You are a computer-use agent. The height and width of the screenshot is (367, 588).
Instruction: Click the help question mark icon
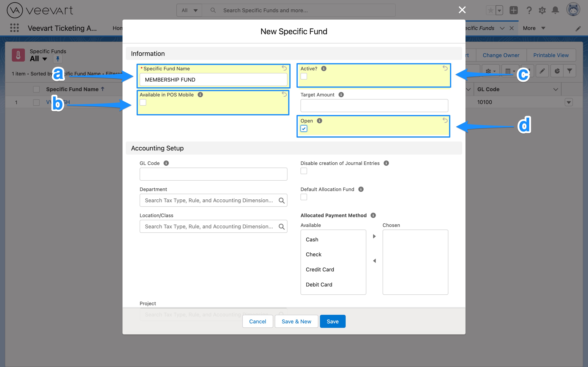pos(529,10)
